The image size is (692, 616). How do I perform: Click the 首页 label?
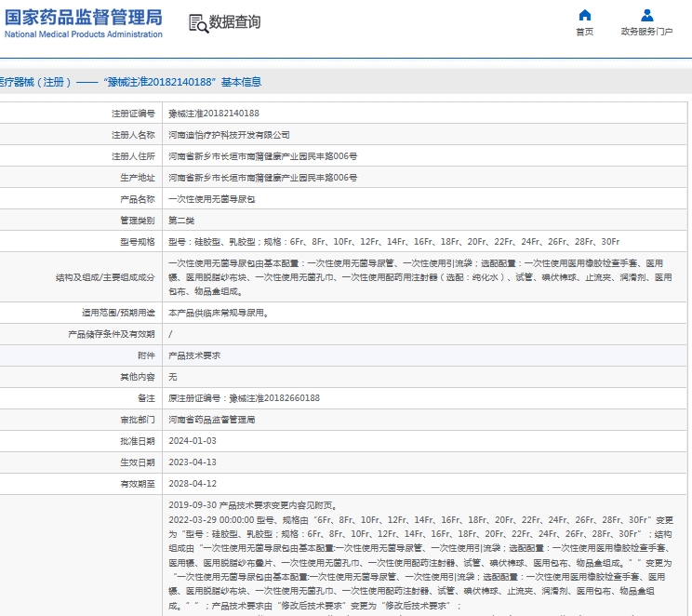coord(584,32)
